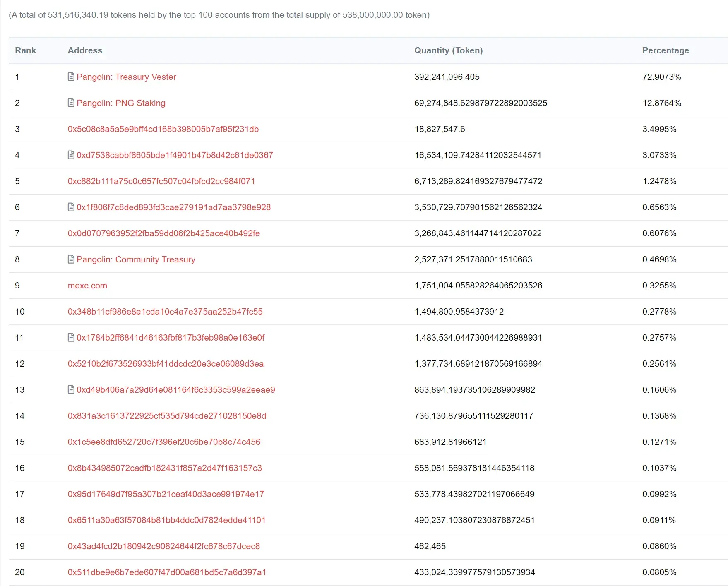728x586 pixels.
Task: Select percentage 0.6076% value
Action: coord(659,233)
